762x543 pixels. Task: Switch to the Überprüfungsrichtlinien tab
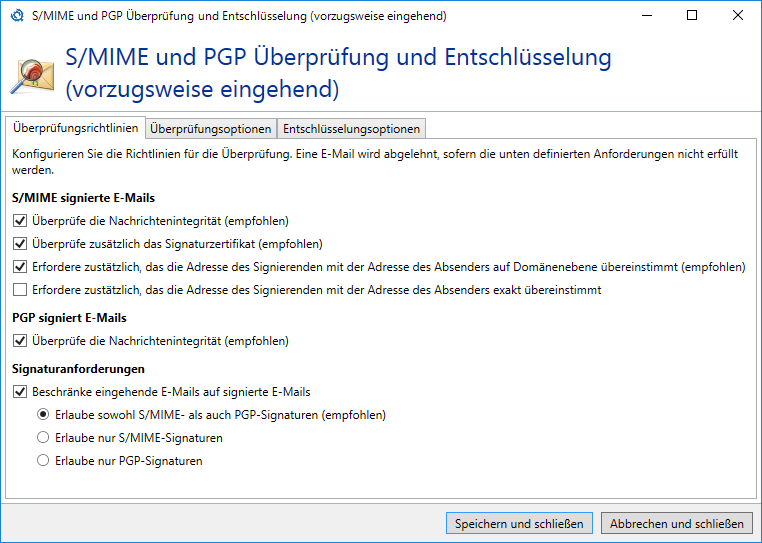tap(75, 128)
